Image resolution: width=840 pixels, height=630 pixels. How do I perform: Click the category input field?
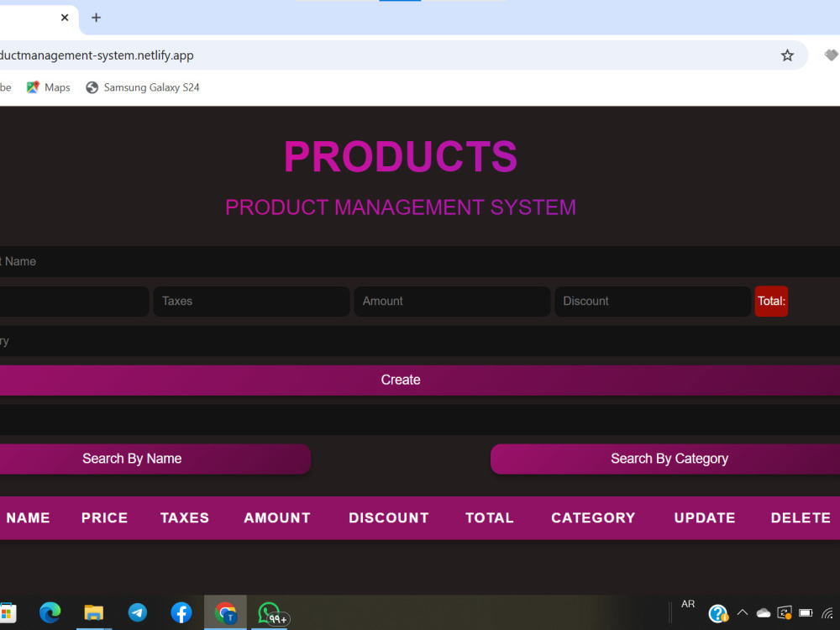(420, 341)
